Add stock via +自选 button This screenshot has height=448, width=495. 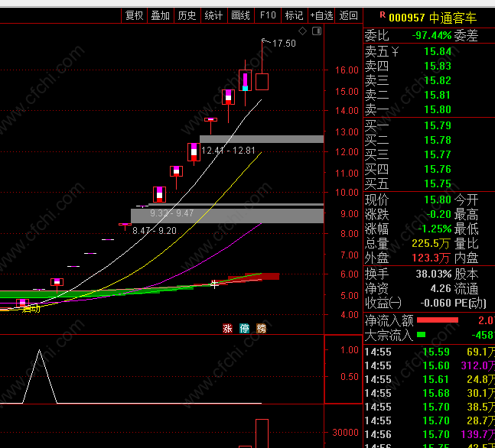(x=321, y=15)
